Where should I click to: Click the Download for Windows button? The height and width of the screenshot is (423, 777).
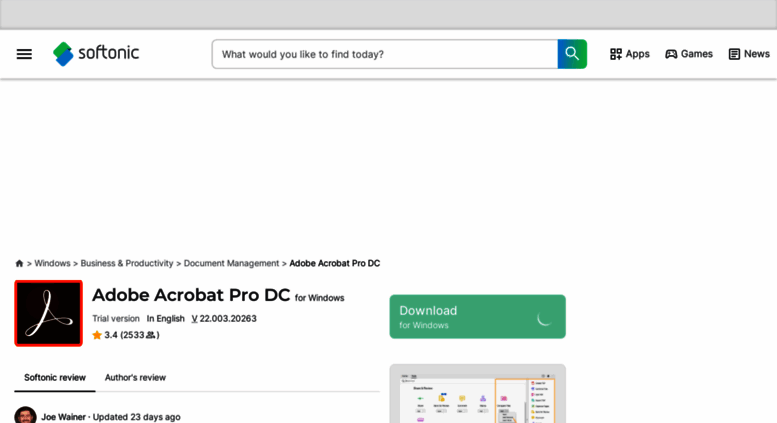coord(477,317)
